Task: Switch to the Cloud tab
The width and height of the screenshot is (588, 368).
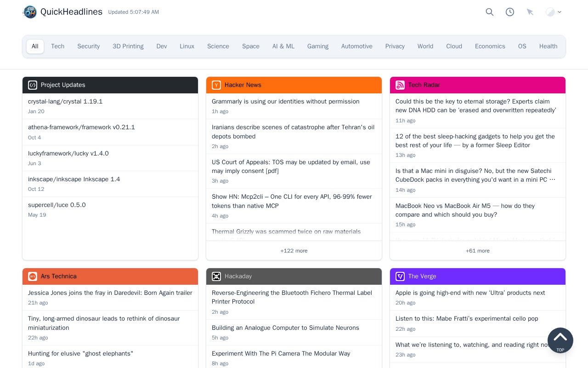Action: [454, 46]
